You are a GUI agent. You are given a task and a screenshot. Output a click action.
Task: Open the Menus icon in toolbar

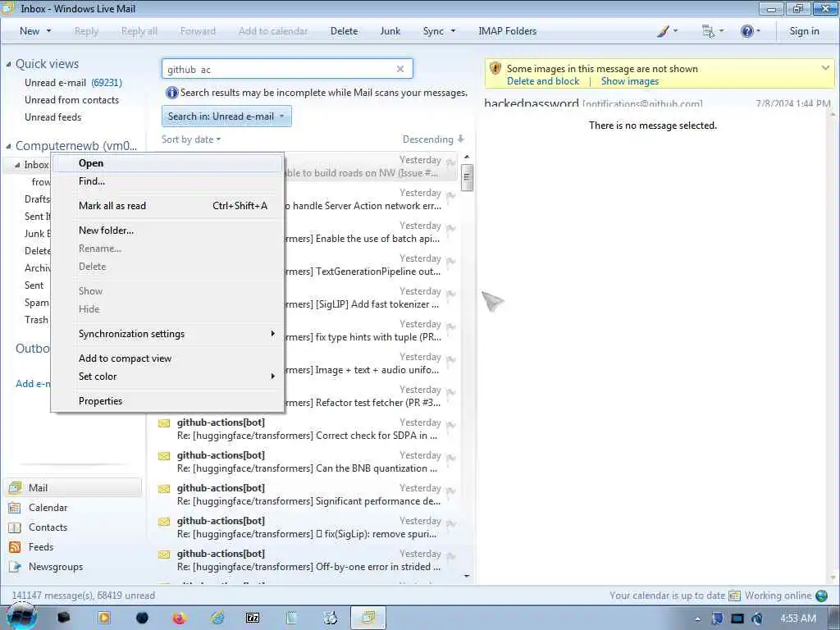click(708, 31)
